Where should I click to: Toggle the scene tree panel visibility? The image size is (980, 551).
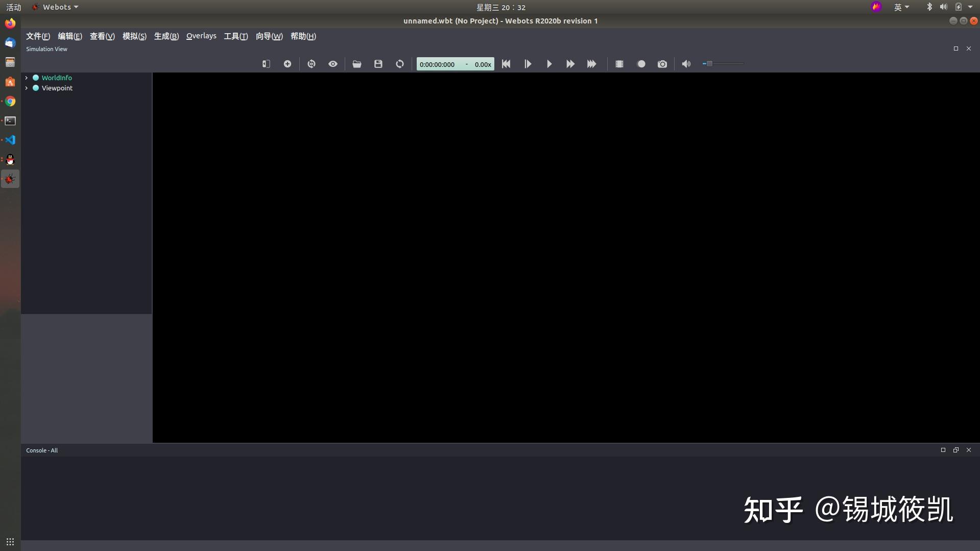(x=266, y=64)
